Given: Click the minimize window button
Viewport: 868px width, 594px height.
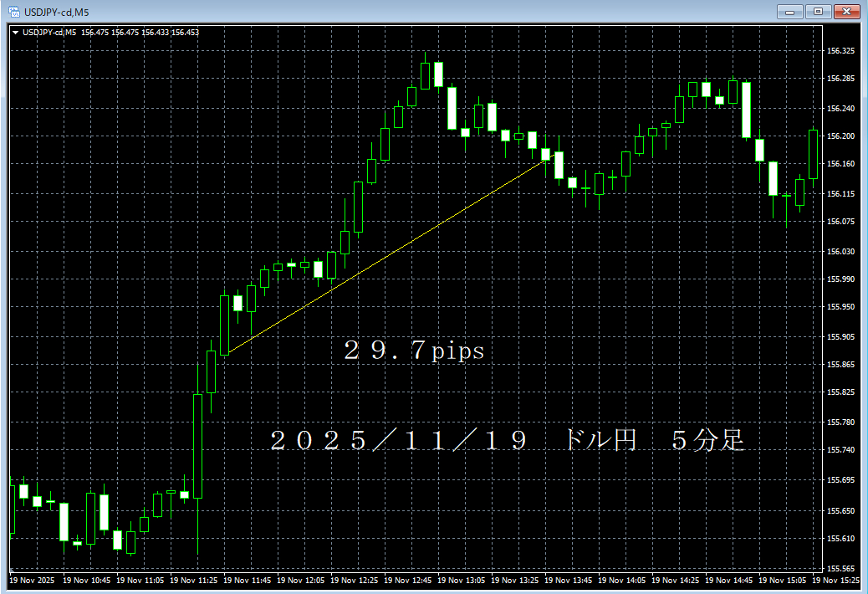Looking at the screenshot, I should coord(789,12).
